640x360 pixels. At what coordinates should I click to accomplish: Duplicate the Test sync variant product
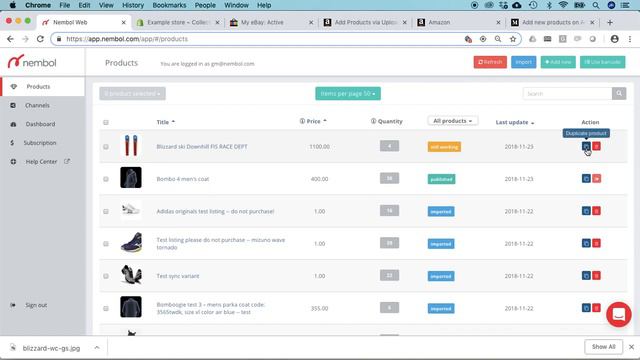pos(586,276)
